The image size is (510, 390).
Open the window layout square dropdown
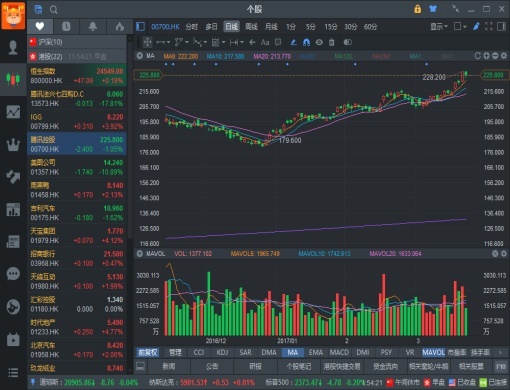click(x=460, y=27)
